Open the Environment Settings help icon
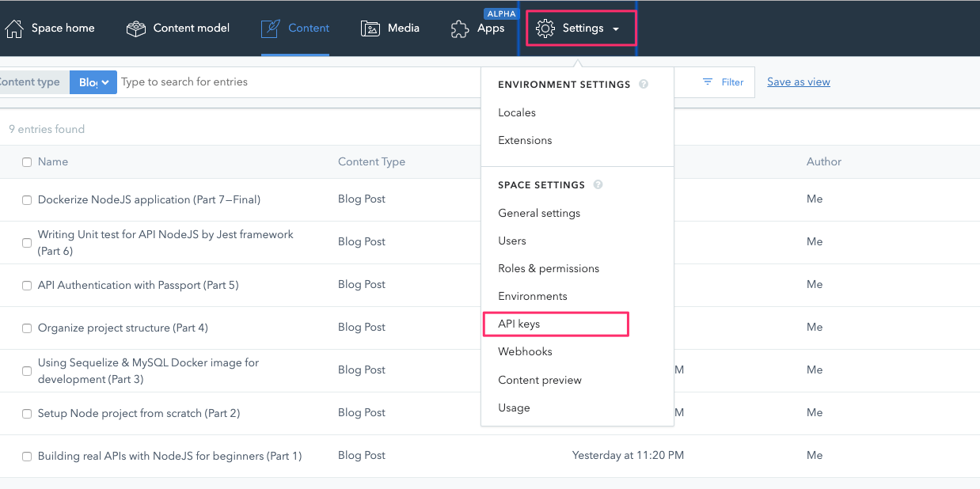Image resolution: width=980 pixels, height=489 pixels. [x=644, y=84]
